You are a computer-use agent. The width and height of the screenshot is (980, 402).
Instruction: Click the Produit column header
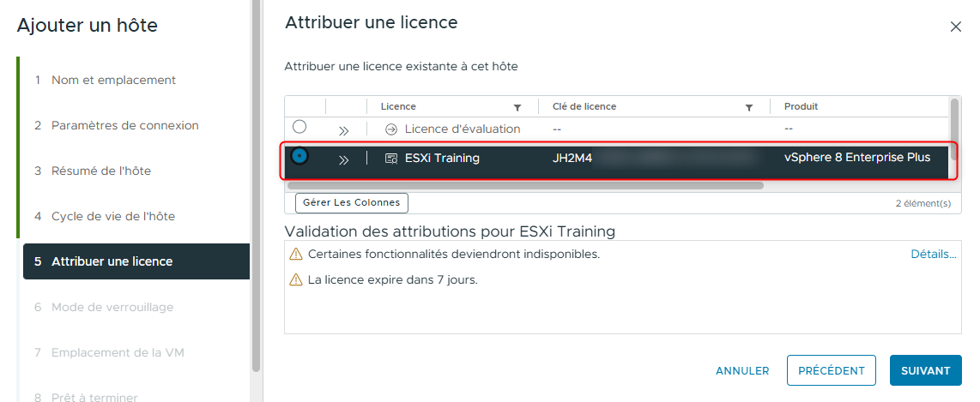click(802, 107)
